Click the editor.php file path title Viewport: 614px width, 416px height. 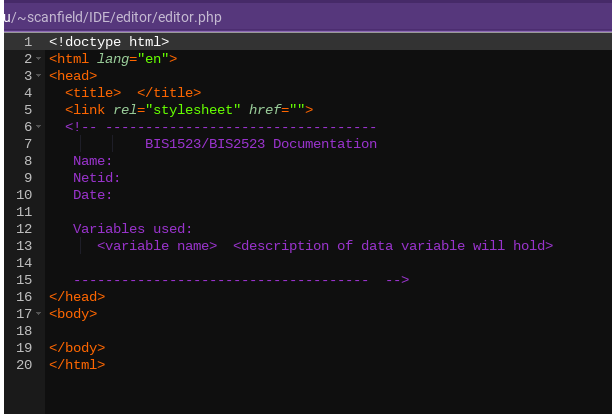[x=113, y=17]
